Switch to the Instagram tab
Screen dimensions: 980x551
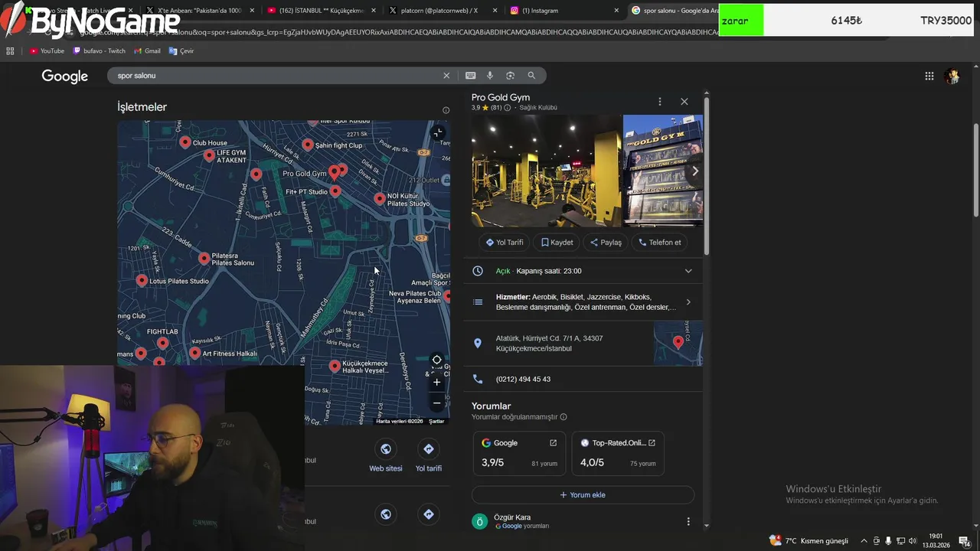(x=564, y=11)
